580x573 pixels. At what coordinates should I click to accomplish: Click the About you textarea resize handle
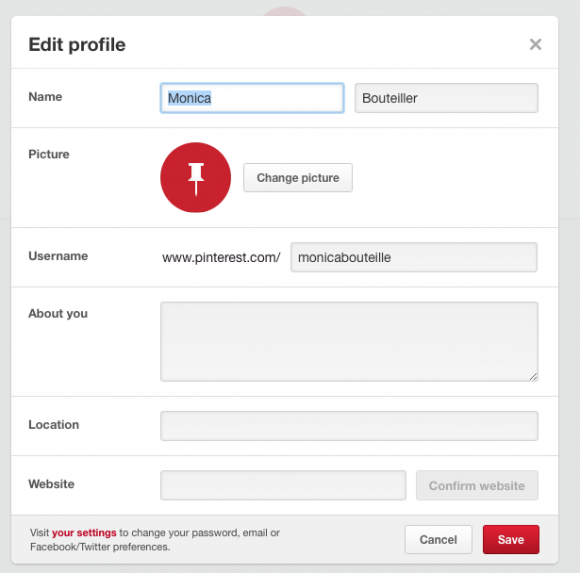pyautogui.click(x=533, y=377)
